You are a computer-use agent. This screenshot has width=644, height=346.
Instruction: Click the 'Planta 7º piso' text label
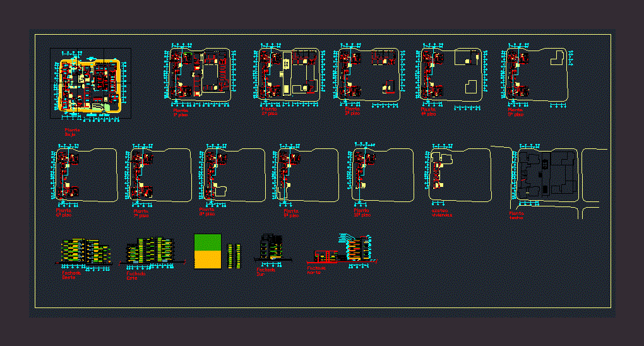tap(141, 213)
